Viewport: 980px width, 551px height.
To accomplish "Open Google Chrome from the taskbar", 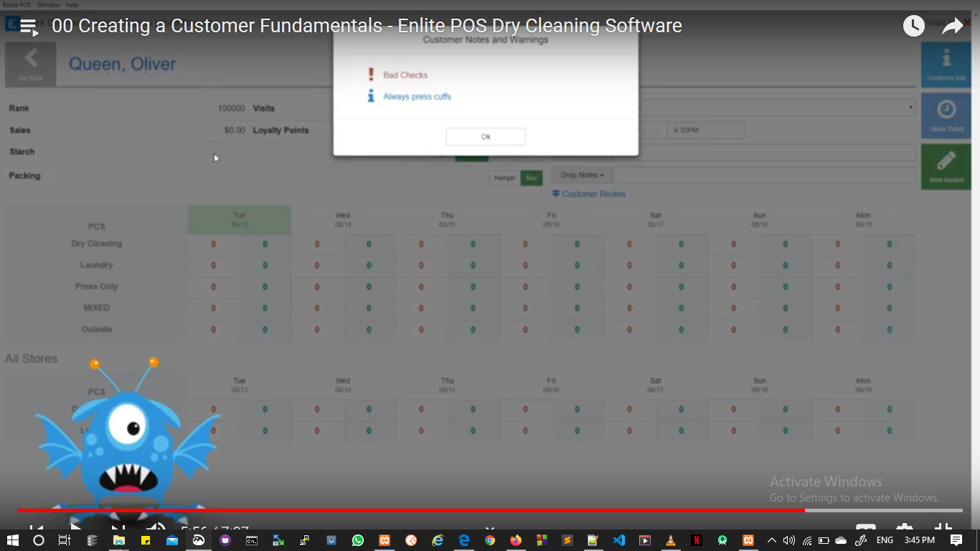I will click(490, 540).
